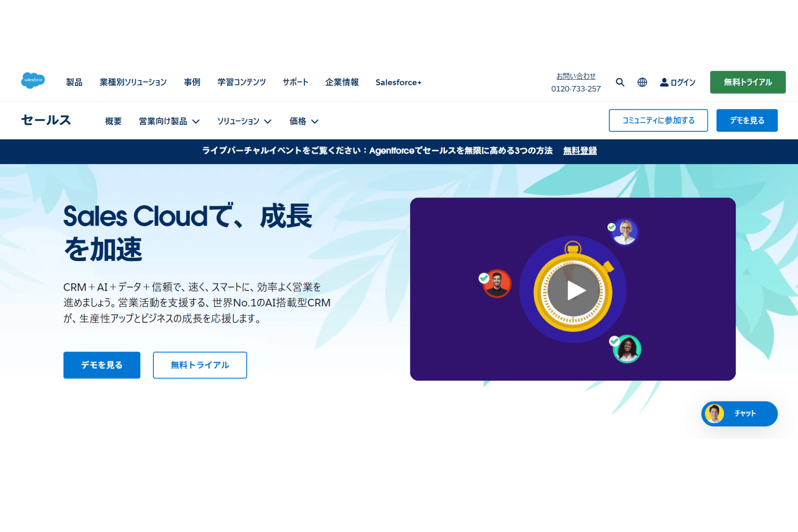Open the search magnifier icon
The image size is (798, 532).
[x=620, y=82]
